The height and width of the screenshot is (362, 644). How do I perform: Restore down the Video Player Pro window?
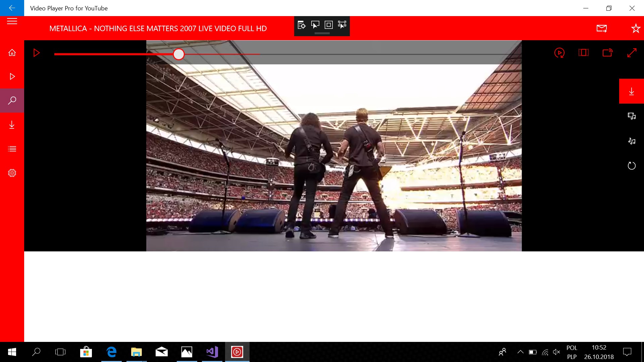coord(609,8)
